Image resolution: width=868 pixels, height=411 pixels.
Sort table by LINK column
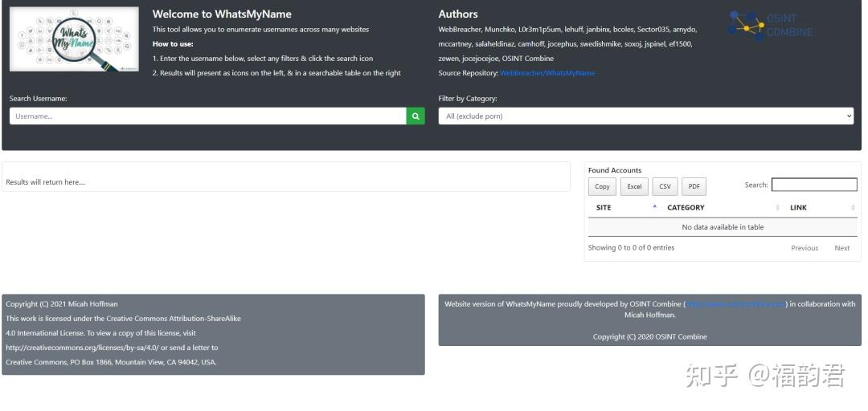point(798,208)
